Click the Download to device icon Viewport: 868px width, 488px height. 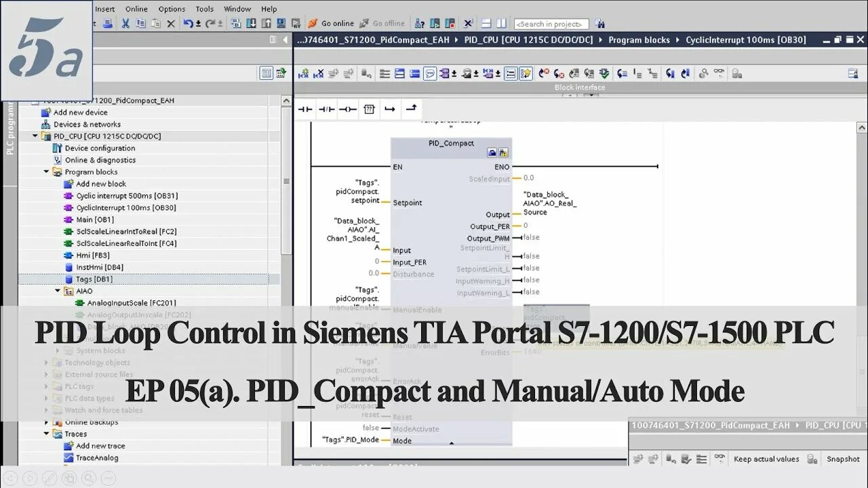click(x=251, y=23)
